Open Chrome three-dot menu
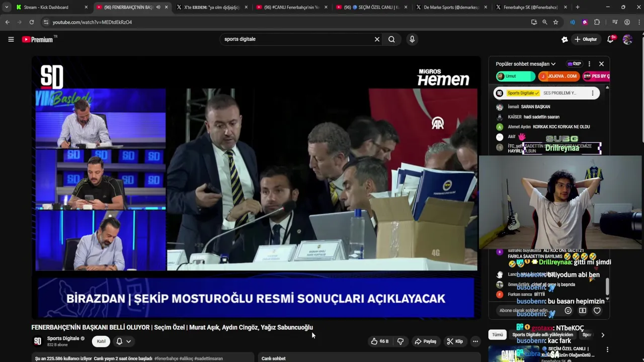 pos(638,22)
